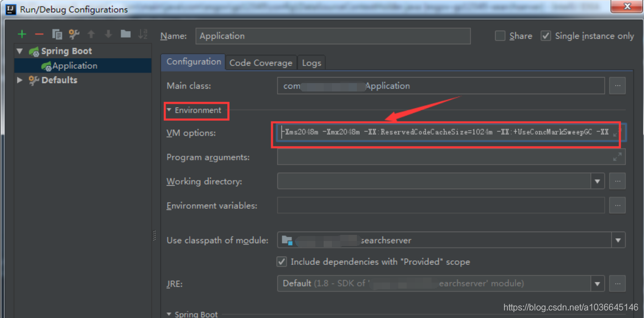
Task: Toggle Single instance only checkbox
Action: 546,36
